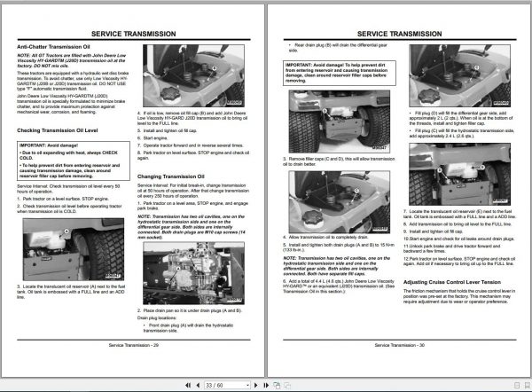Click the right page SERVICE TRANSMISSION title

[x=399, y=34]
